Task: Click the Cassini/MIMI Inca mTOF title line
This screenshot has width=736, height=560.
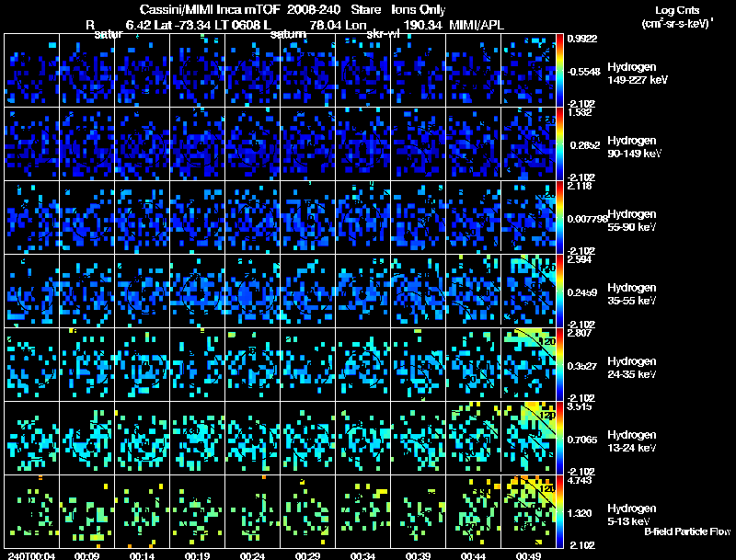Action: pos(293,9)
